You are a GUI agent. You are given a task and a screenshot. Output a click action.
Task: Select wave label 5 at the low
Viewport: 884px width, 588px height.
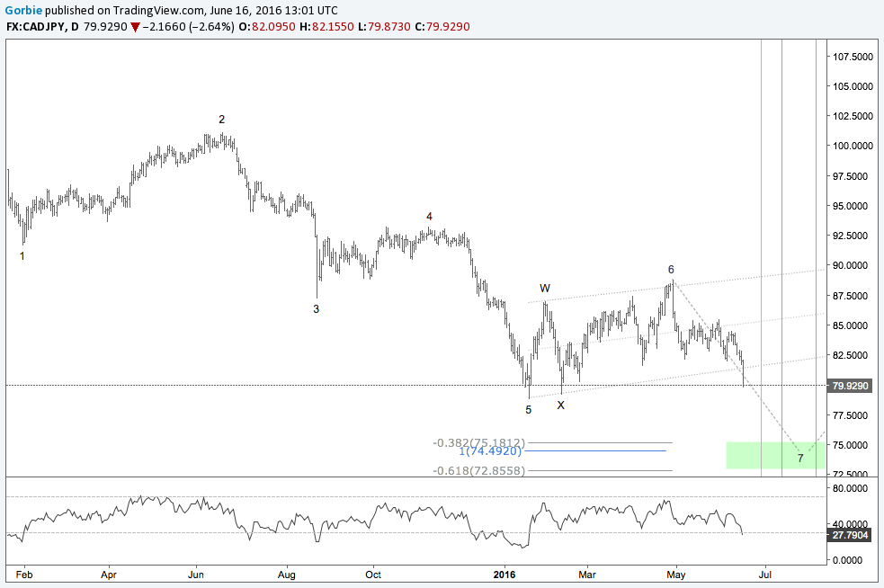click(528, 410)
